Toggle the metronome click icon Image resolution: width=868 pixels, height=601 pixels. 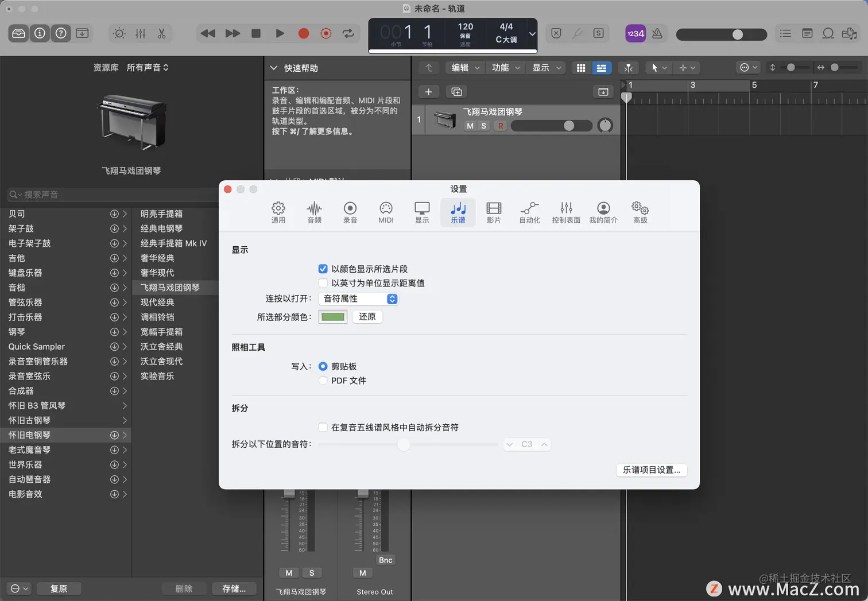[657, 33]
